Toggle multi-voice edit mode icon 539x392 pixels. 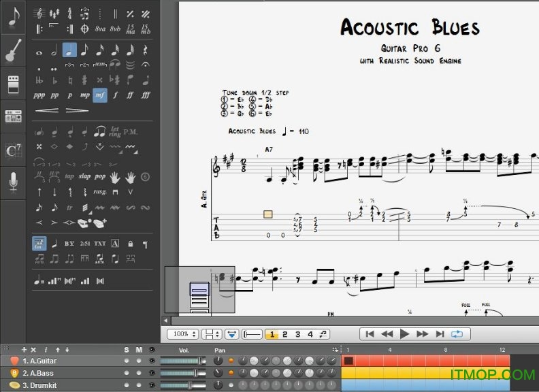[323, 334]
